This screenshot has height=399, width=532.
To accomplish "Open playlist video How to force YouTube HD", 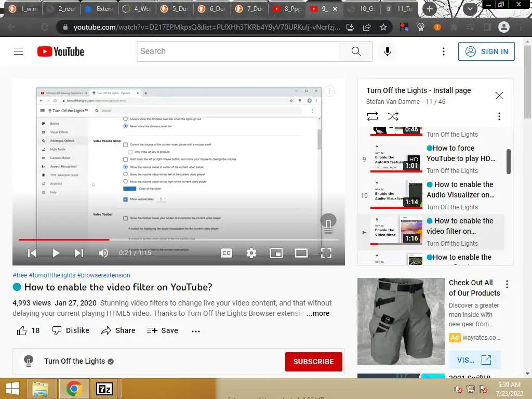I will (x=431, y=159).
